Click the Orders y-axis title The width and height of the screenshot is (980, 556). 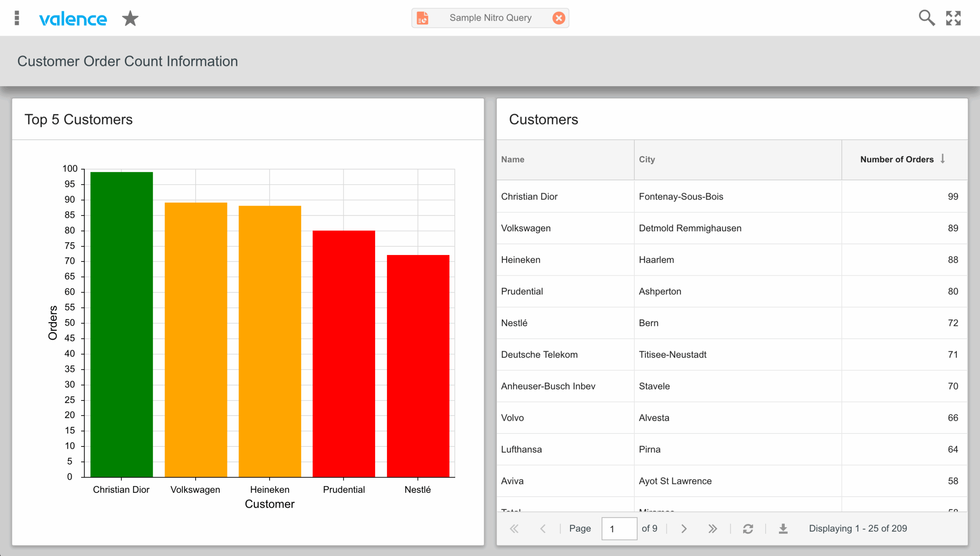[x=53, y=323]
